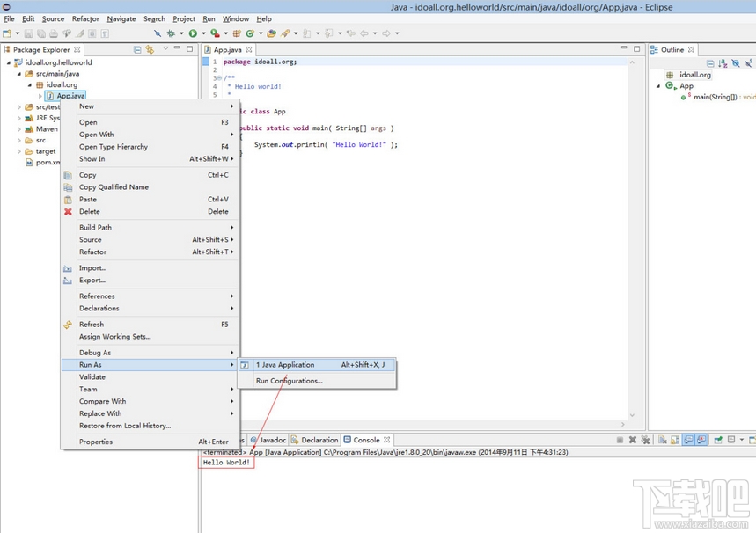Switch to the Javadoc tab
The height and width of the screenshot is (533, 756).
271,440
